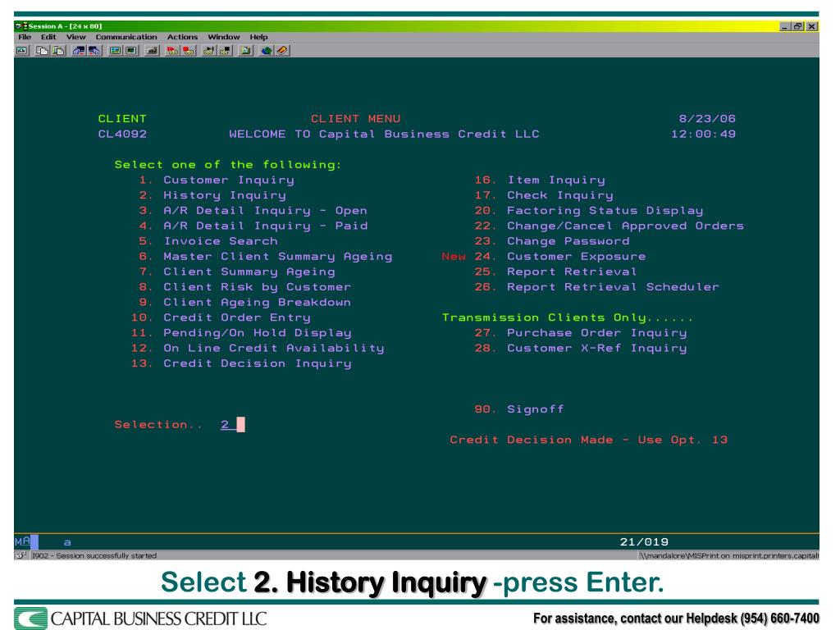Click the Send File to Host icon
The width and height of the screenshot is (840, 630).
79,51
